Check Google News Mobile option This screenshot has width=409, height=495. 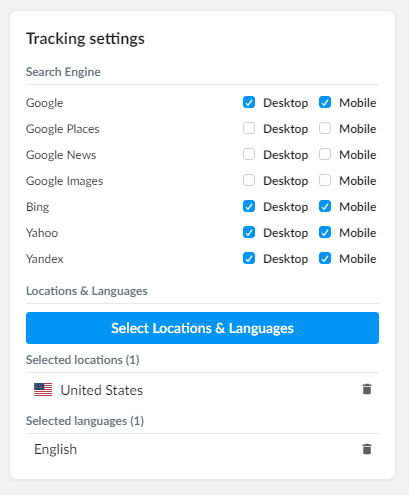click(325, 154)
